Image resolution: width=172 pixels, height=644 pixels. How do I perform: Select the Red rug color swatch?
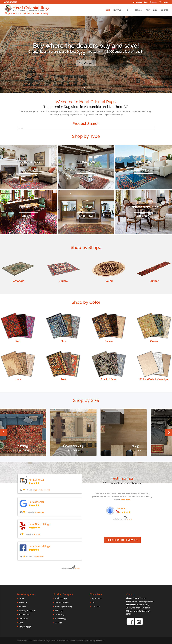pos(18,325)
